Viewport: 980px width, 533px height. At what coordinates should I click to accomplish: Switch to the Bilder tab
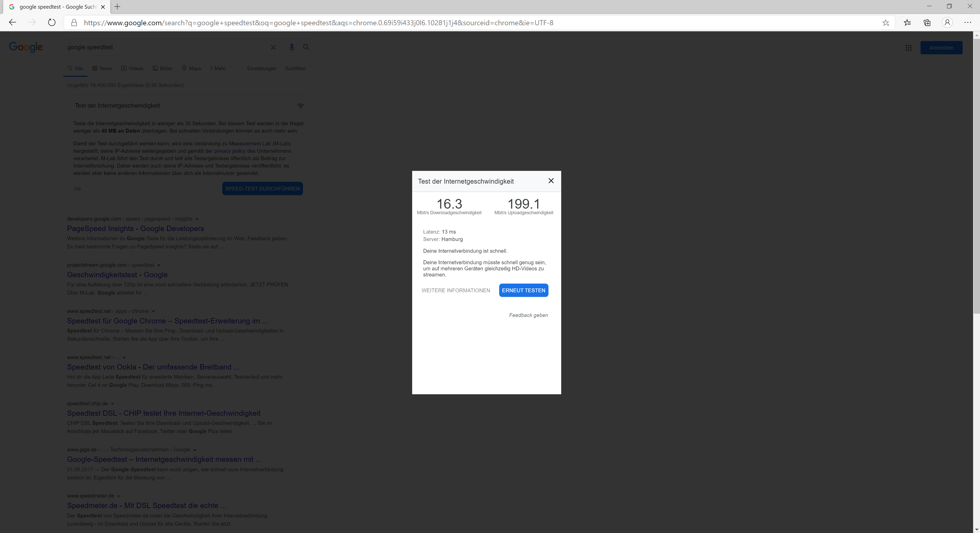(x=163, y=68)
